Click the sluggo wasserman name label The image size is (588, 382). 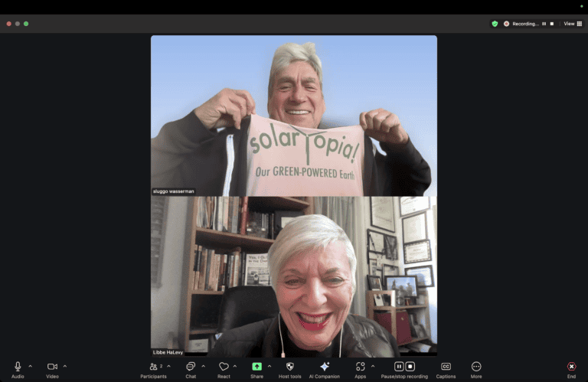(173, 191)
